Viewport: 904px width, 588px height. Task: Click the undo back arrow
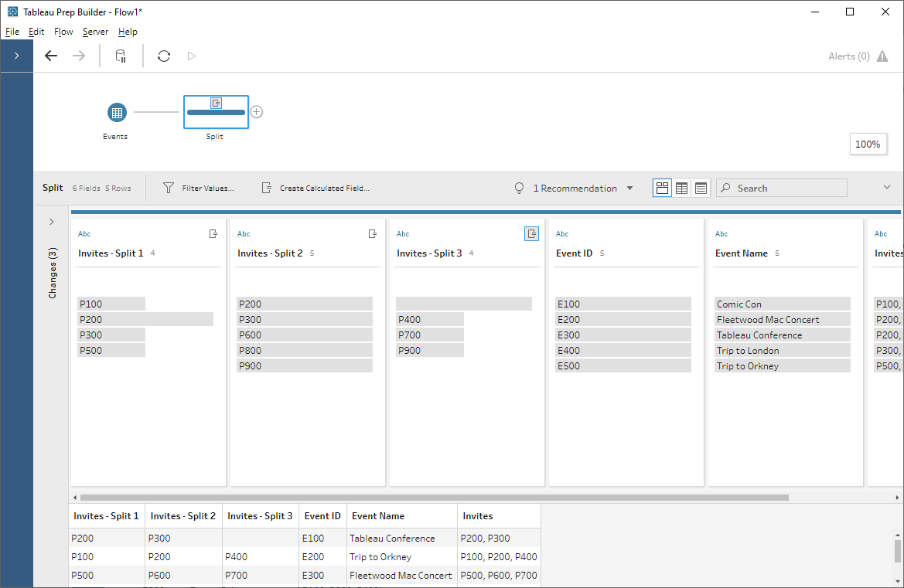[51, 56]
